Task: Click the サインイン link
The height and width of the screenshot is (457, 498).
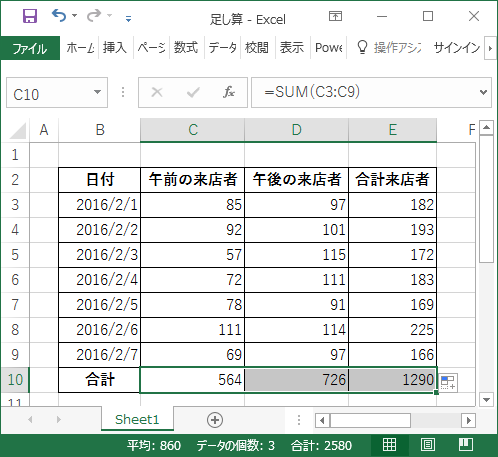Action: point(457,48)
